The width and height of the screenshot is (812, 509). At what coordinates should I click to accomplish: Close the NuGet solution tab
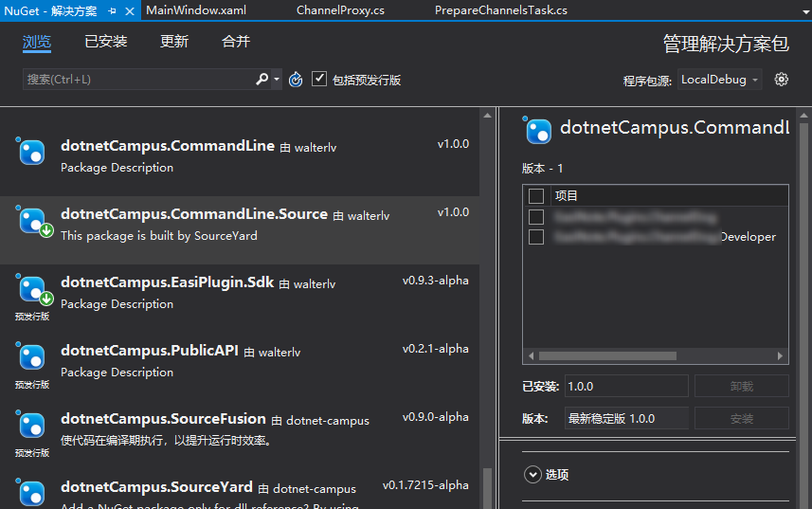pyautogui.click(x=130, y=10)
